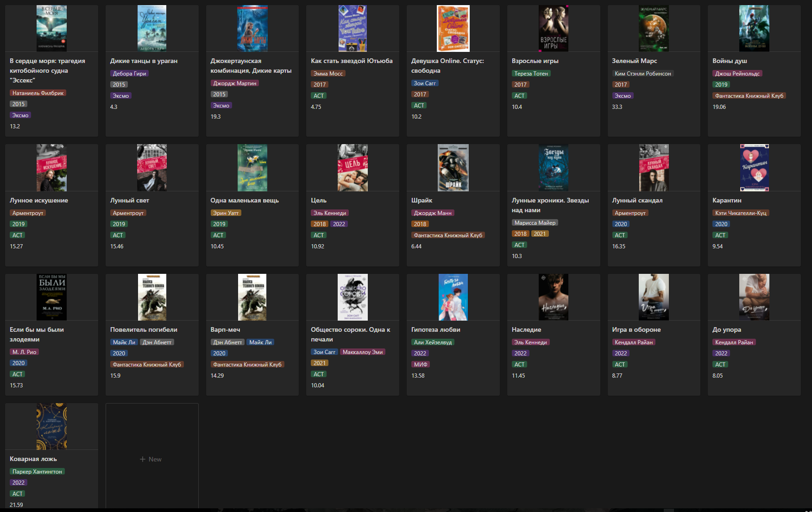
Task: Select the "Джош Рейнольдс" author tag
Action: [x=737, y=74]
